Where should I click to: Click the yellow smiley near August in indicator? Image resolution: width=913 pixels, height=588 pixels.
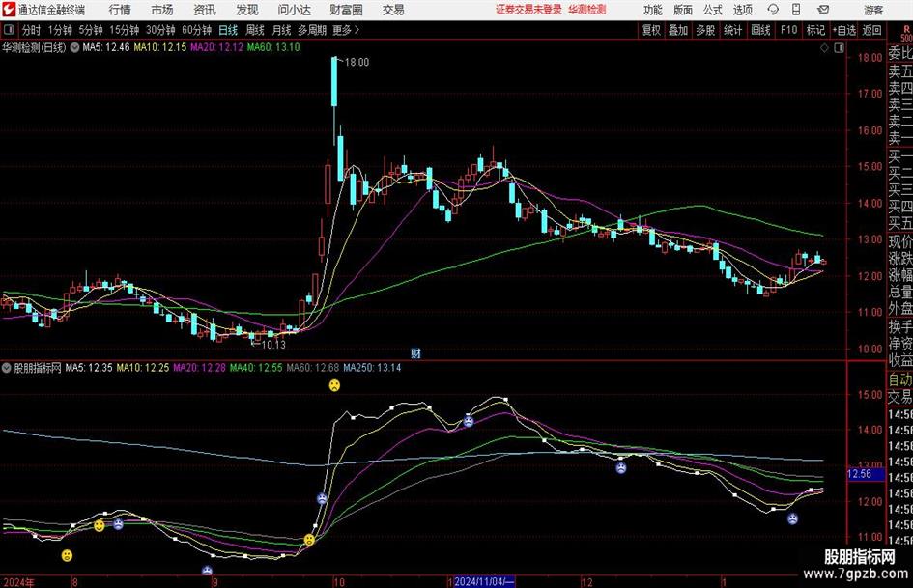100,525
